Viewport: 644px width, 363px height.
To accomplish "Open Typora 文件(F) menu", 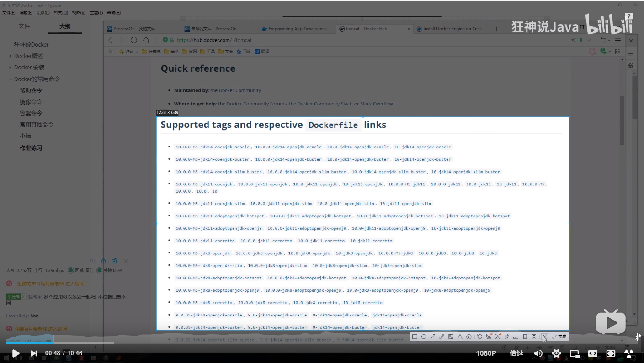I will tap(9, 13).
